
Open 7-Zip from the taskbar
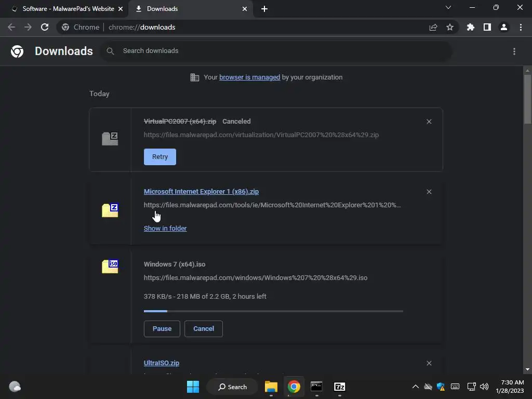pos(340,387)
